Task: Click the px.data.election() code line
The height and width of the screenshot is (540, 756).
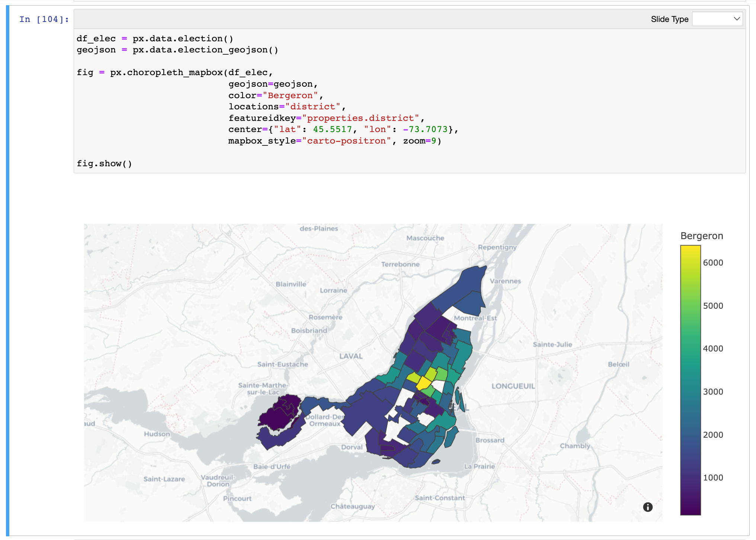Action: click(182, 39)
